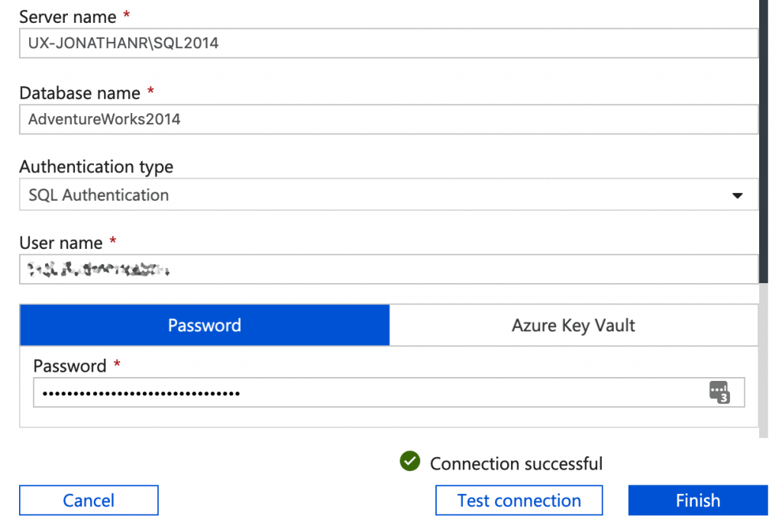
Task: Select the User name input field
Action: click(x=382, y=269)
